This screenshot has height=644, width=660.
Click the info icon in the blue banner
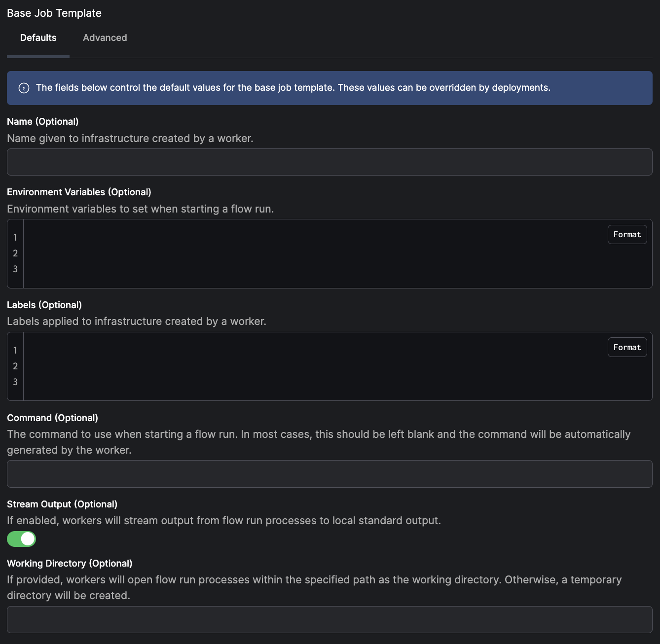[x=24, y=88]
